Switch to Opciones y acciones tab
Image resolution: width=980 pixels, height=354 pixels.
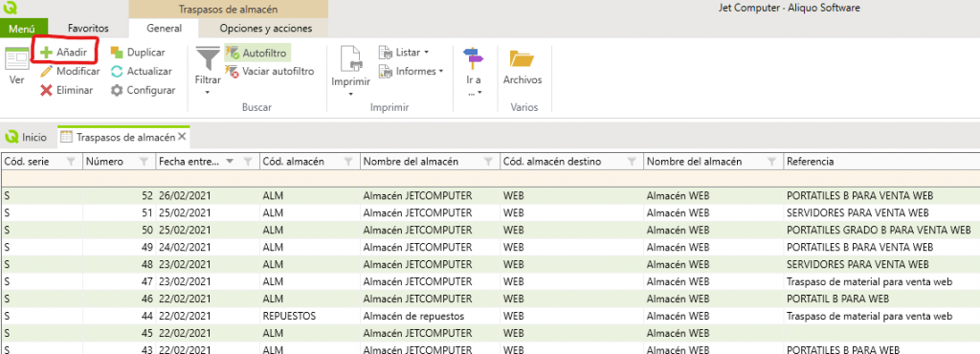point(265,29)
